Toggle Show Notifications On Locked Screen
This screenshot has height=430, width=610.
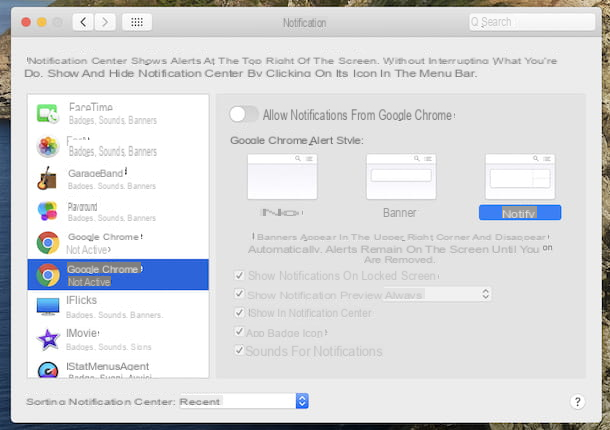pyautogui.click(x=239, y=276)
